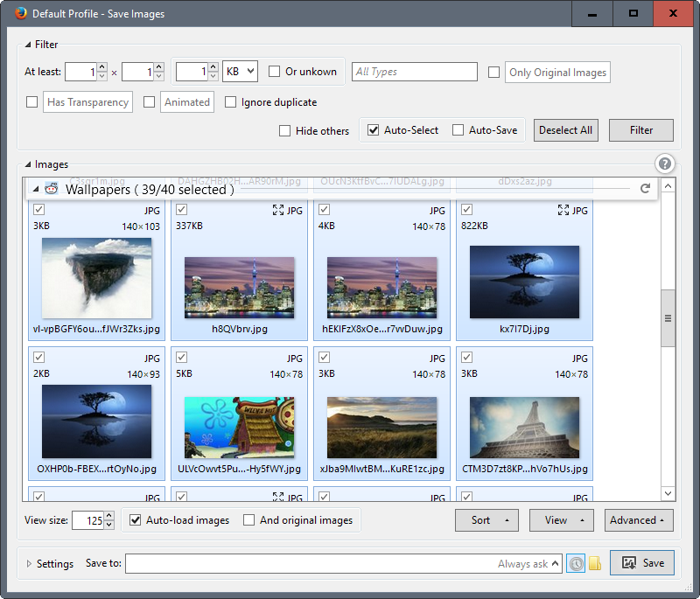Click the fullscreen icon on kx7I7Dj.jpg
Image resolution: width=700 pixels, height=599 pixels.
coord(563,210)
